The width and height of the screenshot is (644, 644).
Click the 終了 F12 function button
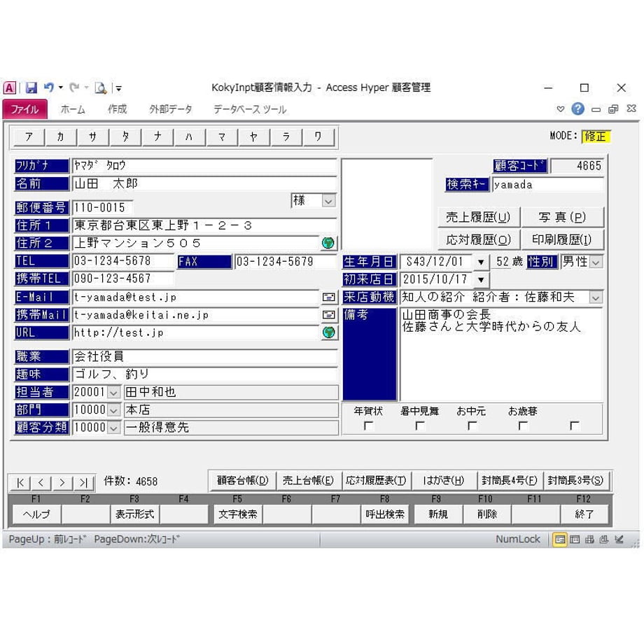click(x=584, y=514)
